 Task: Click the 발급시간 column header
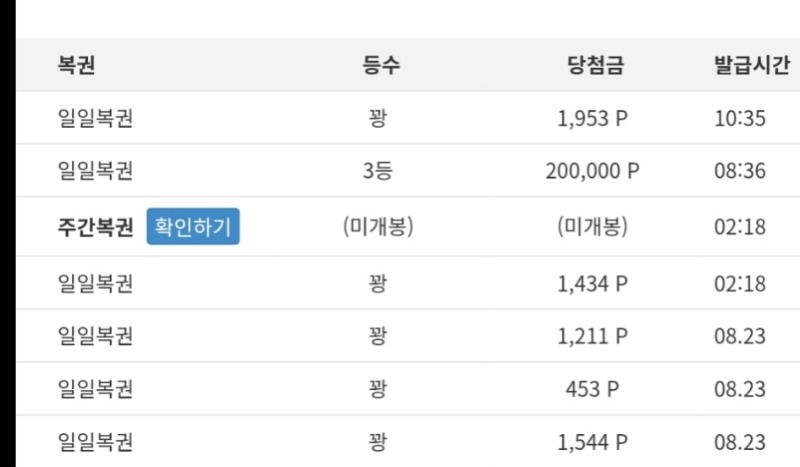tap(752, 65)
